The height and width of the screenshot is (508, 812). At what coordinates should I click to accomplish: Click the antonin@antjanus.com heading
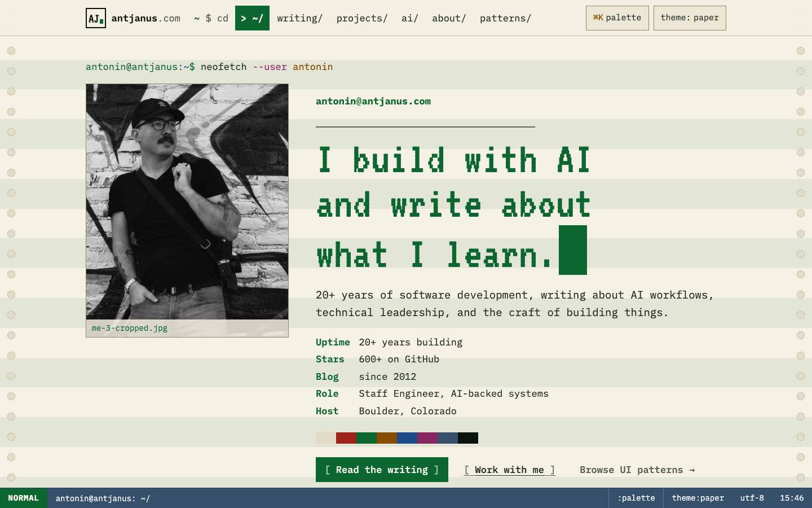(x=373, y=101)
